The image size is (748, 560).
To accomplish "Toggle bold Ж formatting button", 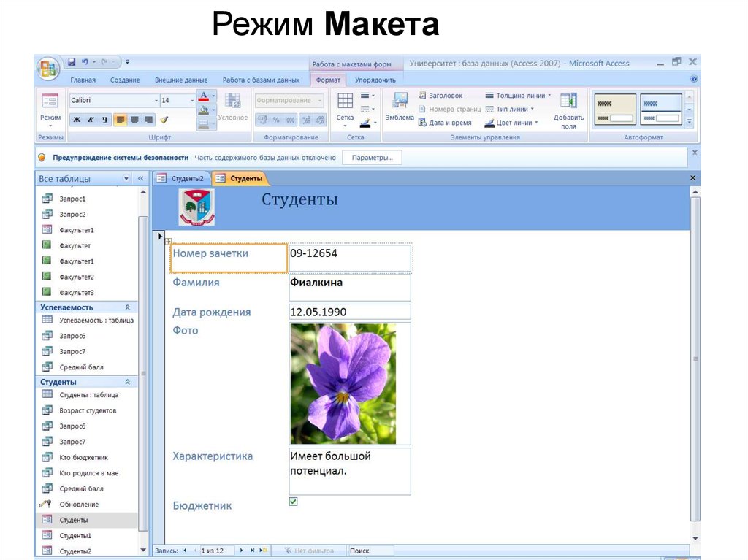I will pos(77,120).
